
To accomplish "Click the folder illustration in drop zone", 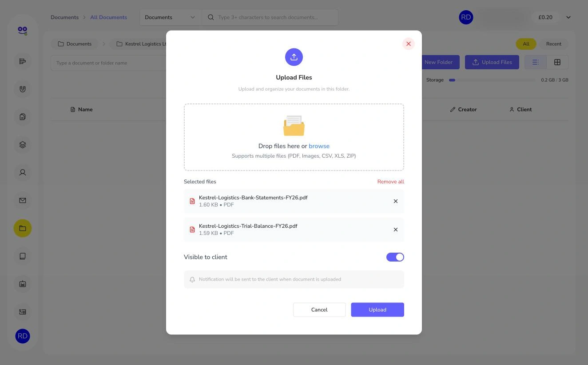I will click(294, 126).
